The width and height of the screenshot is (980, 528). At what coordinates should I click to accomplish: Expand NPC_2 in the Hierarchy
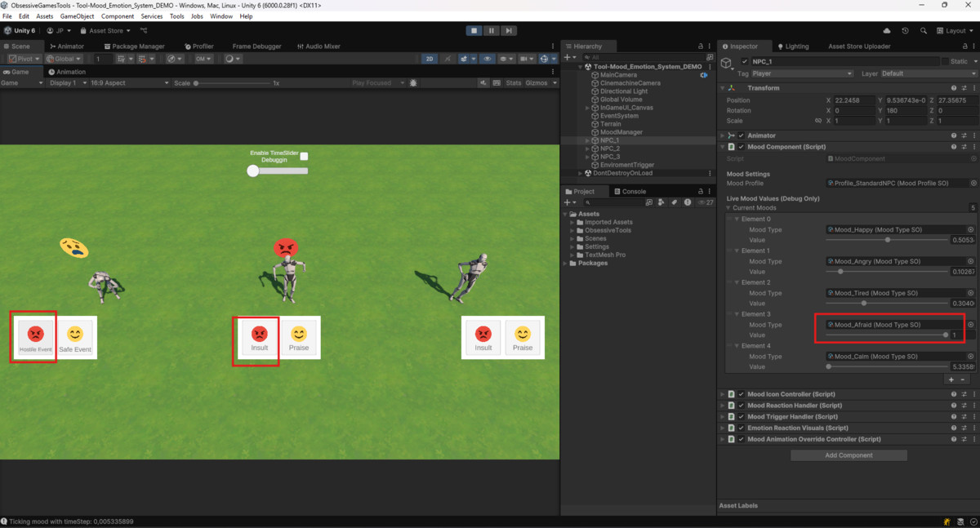[587, 149]
